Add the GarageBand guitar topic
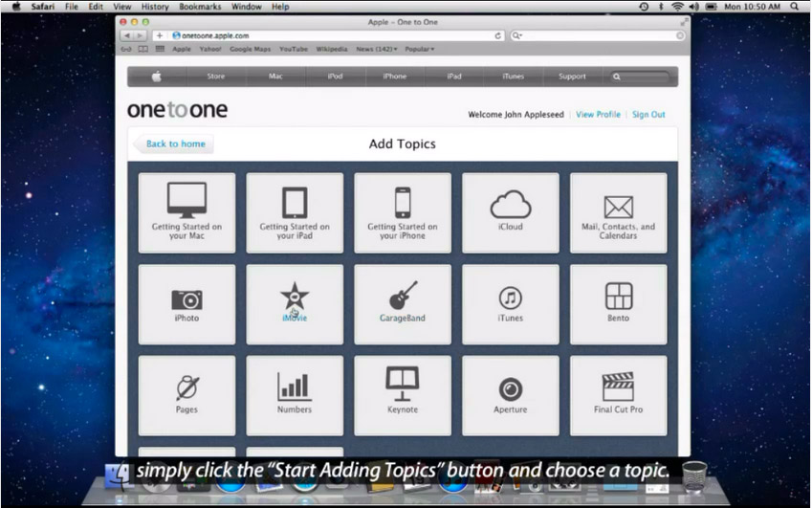 [403, 304]
